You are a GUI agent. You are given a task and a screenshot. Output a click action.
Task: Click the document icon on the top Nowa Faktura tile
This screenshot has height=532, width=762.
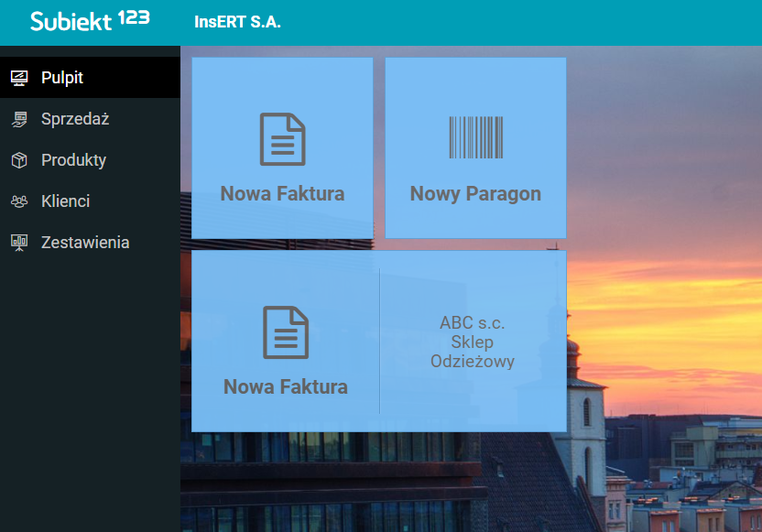(x=283, y=139)
